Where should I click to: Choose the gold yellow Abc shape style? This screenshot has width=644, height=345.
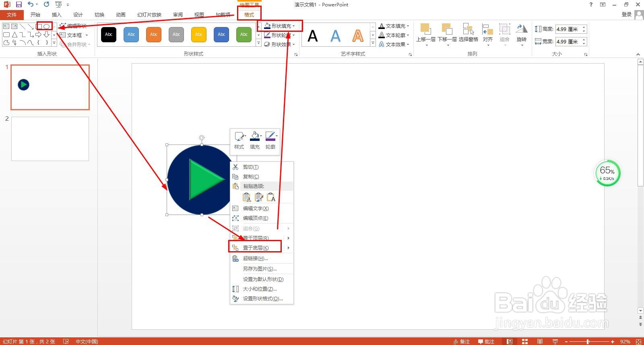(199, 35)
